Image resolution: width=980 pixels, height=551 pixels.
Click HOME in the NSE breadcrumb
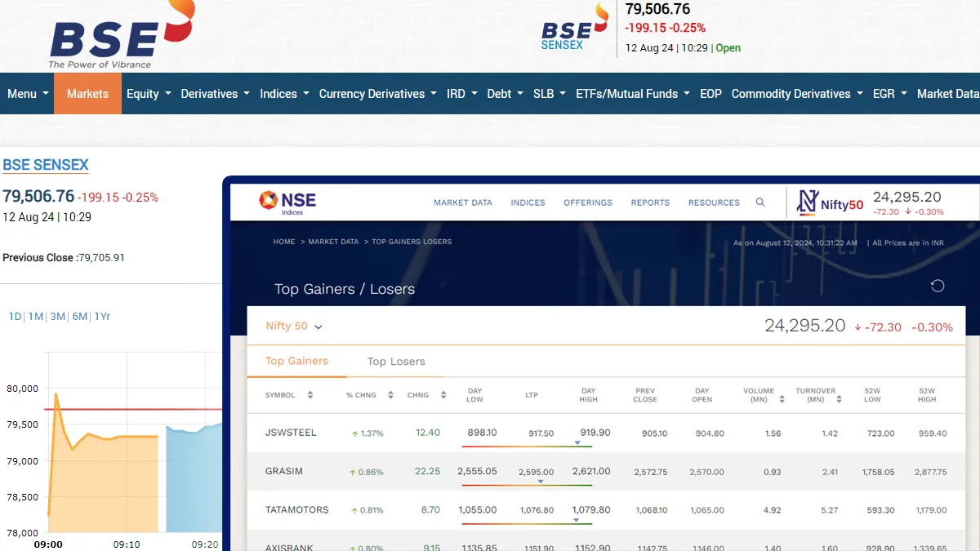[x=284, y=242]
